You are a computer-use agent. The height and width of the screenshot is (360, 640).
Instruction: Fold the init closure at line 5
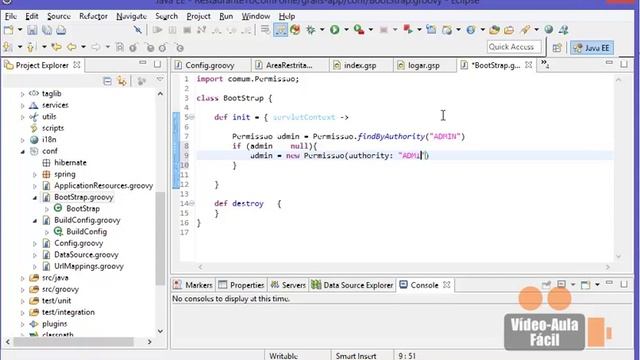pyautogui.click(x=191, y=118)
